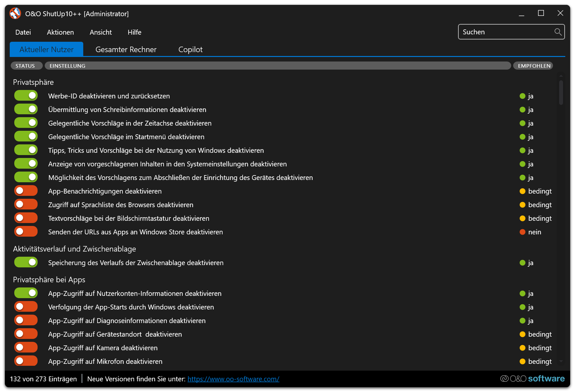575x392 pixels.
Task: Sort by the EMPFOHLEN column header
Action: 534,66
